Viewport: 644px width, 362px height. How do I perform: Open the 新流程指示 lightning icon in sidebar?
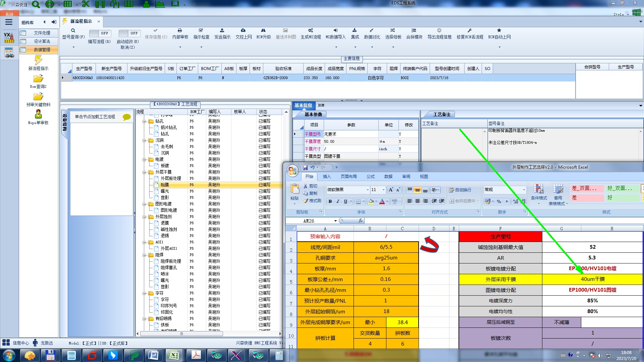pyautogui.click(x=38, y=60)
